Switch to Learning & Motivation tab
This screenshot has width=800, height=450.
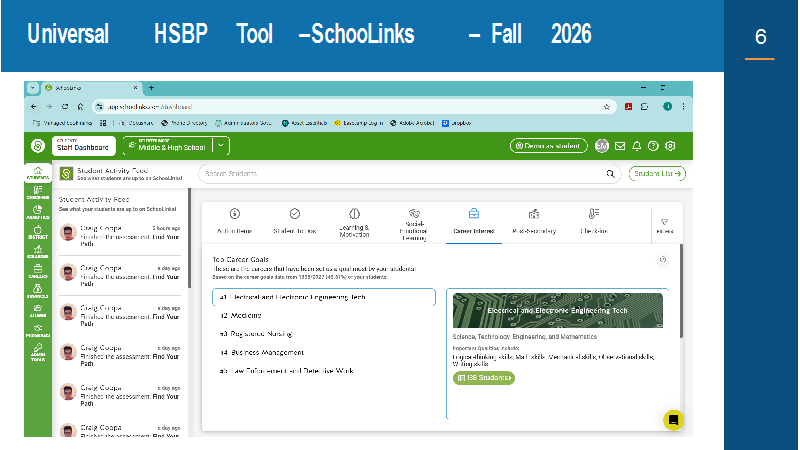coord(354,222)
